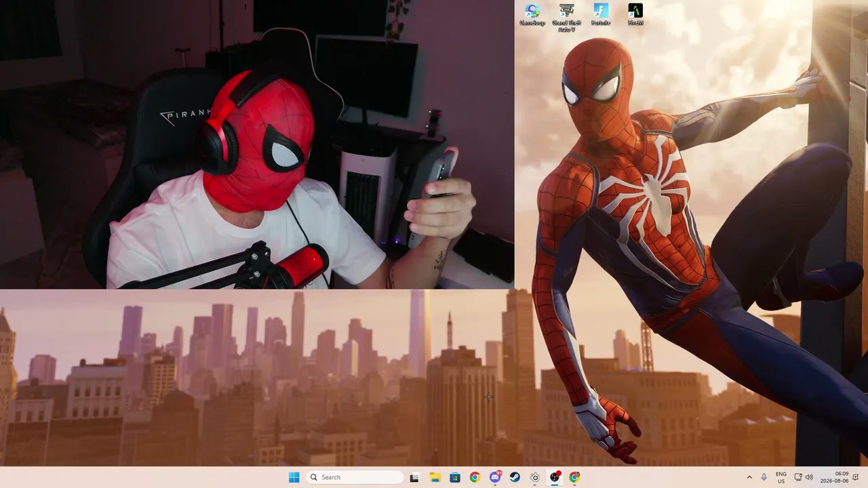Open the Chrome icon next to Microsoft Store
The image size is (868, 488).
[475, 477]
